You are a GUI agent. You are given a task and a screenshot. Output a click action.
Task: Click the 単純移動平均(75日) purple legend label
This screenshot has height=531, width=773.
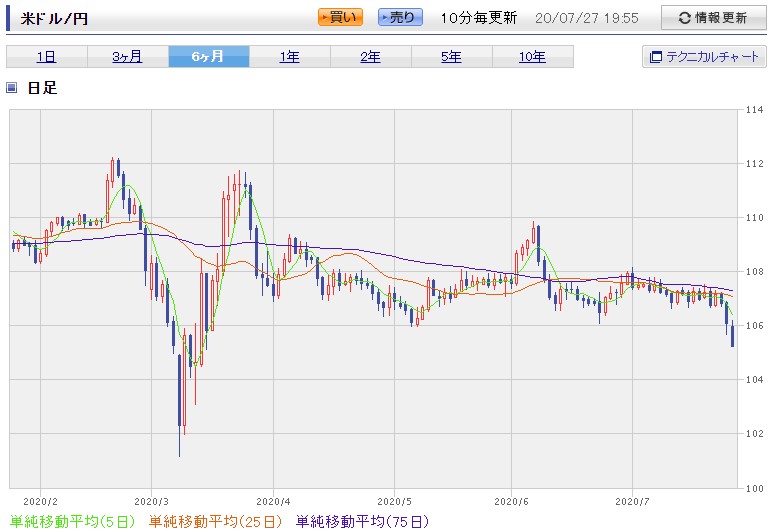coord(362,521)
